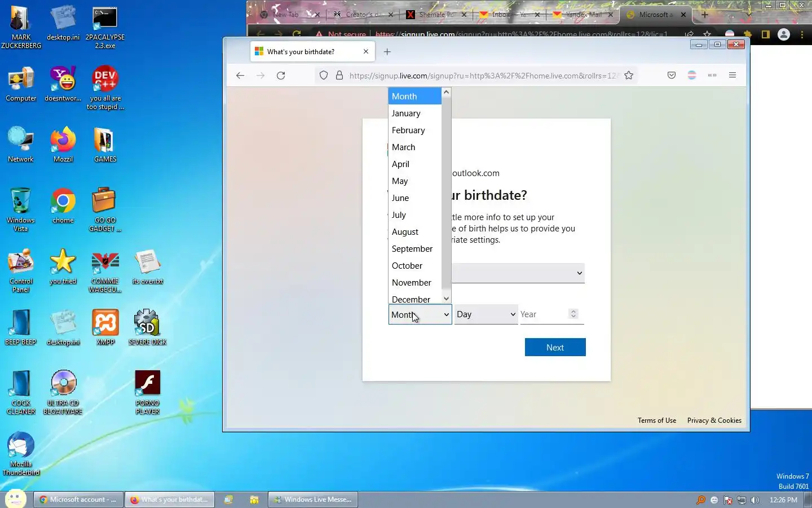The image size is (812, 508).
Task: Open the Privacy & Cookies link
Action: [x=714, y=421]
